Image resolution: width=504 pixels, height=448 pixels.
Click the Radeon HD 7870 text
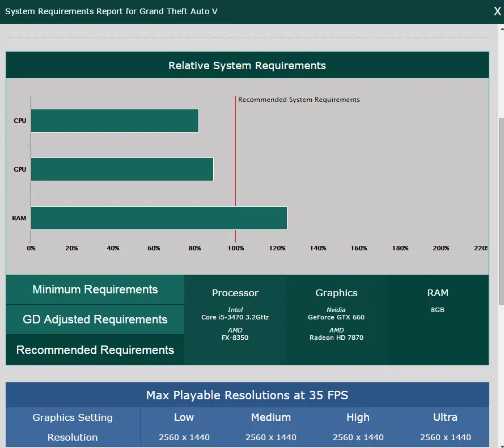336,338
